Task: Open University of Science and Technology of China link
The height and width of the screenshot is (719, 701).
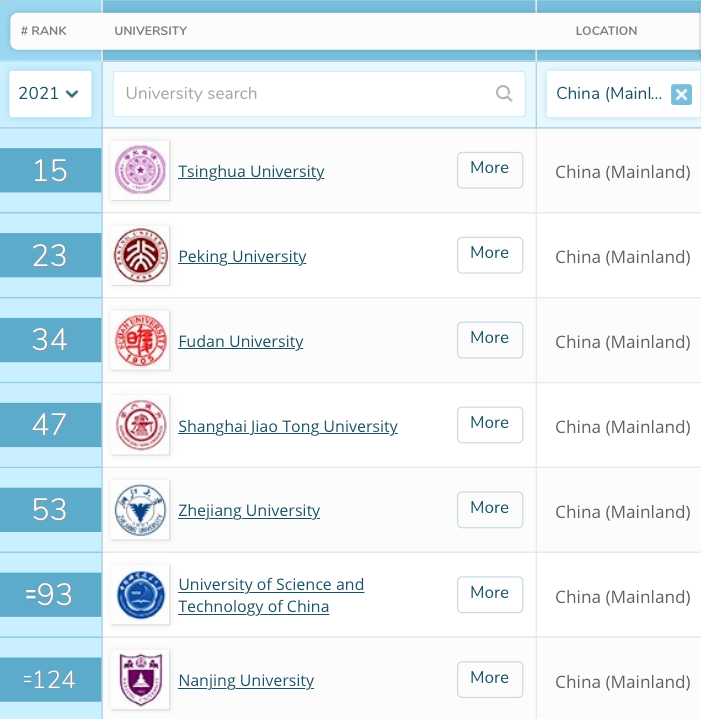Action: click(x=271, y=595)
